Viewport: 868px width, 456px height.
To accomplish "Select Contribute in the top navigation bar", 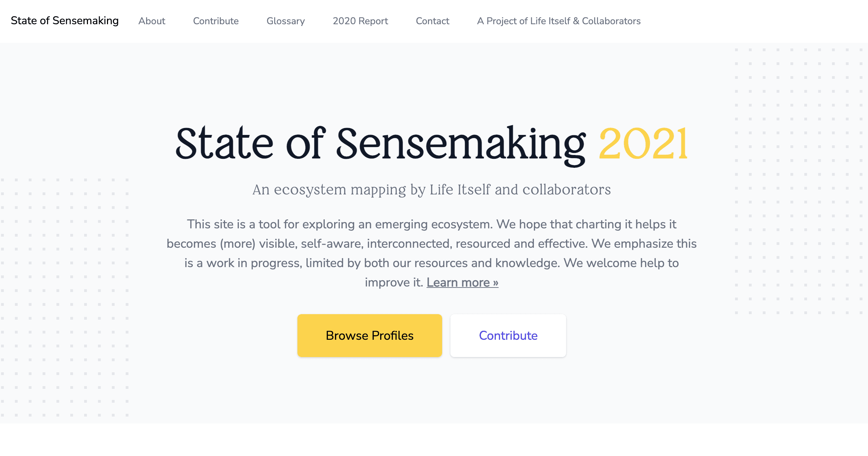I will pos(216,21).
